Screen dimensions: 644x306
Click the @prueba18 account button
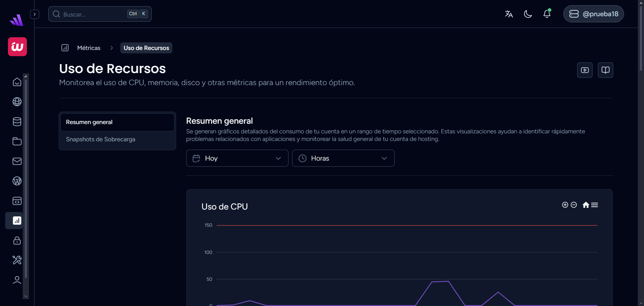click(x=593, y=14)
